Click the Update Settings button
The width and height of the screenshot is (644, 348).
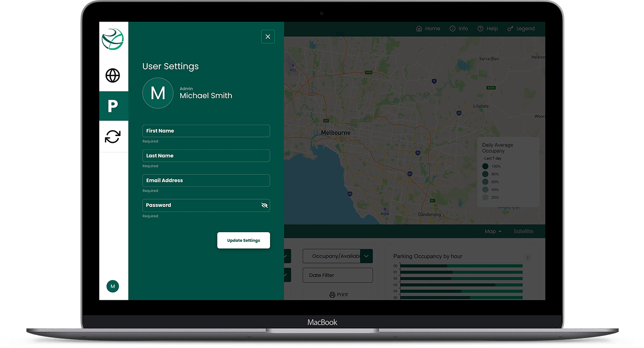[x=243, y=240]
